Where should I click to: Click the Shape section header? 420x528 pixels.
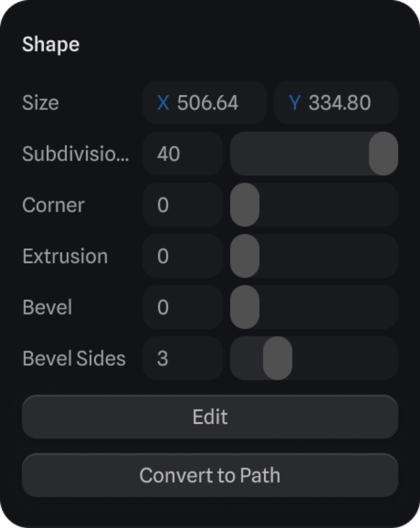(x=51, y=45)
